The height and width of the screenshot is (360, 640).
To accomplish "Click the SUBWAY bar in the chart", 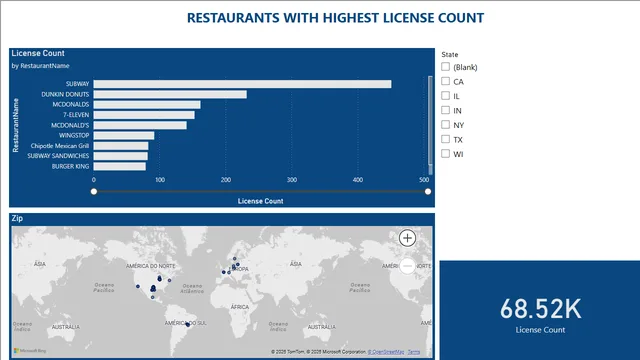I will tap(242, 84).
